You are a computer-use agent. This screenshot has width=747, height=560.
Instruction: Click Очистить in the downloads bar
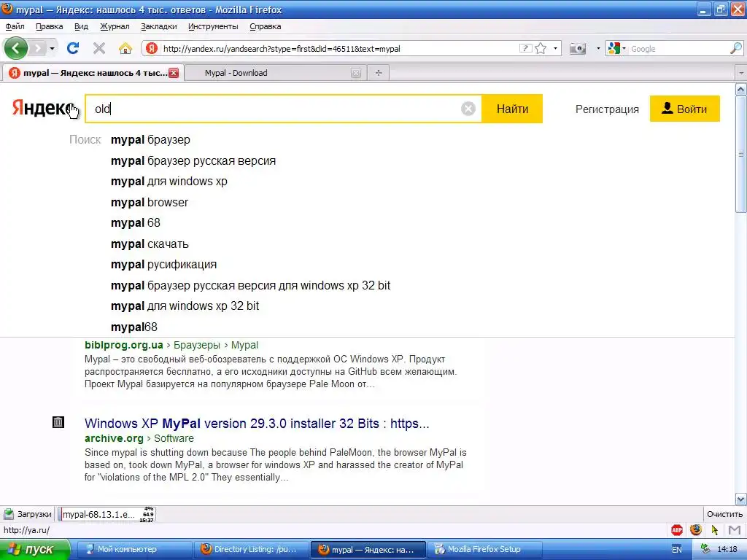tap(724, 514)
